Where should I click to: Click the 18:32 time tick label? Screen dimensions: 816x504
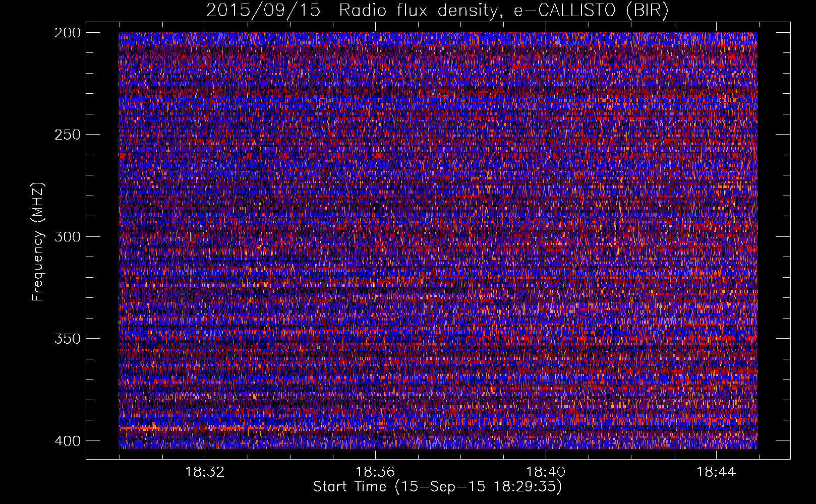tap(205, 472)
